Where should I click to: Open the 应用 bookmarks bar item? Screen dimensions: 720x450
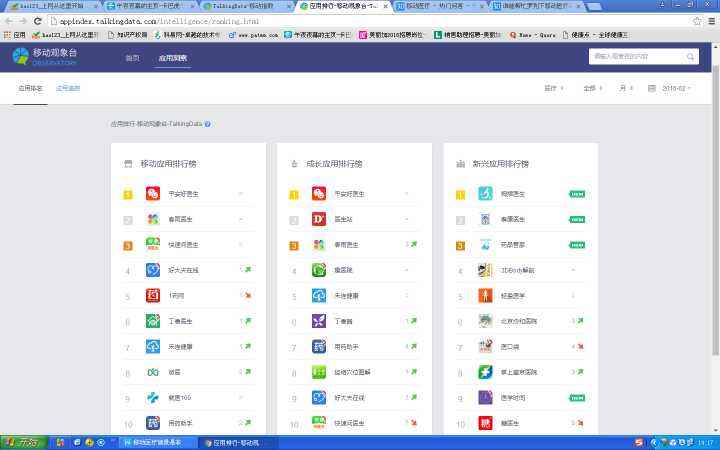click(14, 35)
